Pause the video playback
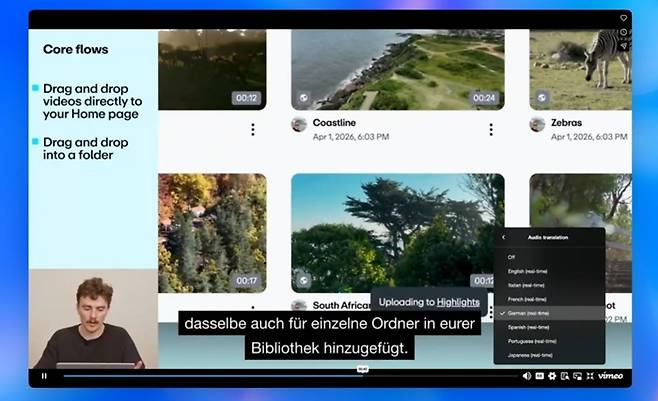This screenshot has width=658, height=401. 44,376
